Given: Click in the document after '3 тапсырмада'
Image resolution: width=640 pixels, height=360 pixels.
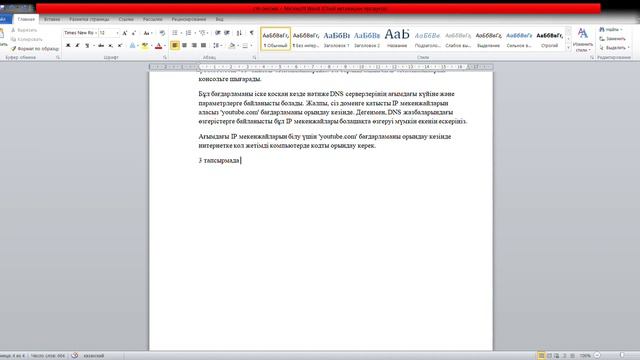Looking at the screenshot, I should click(241, 160).
